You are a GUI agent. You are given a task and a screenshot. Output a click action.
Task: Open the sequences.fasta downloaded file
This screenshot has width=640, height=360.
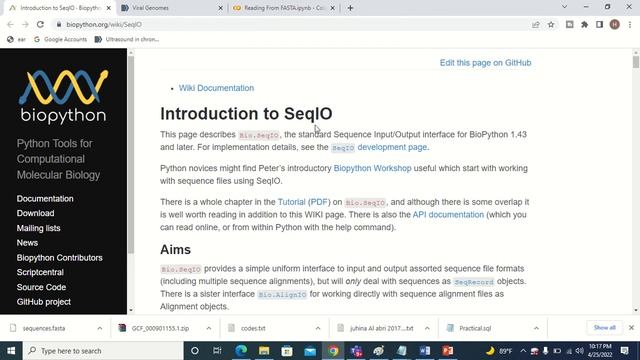44,328
